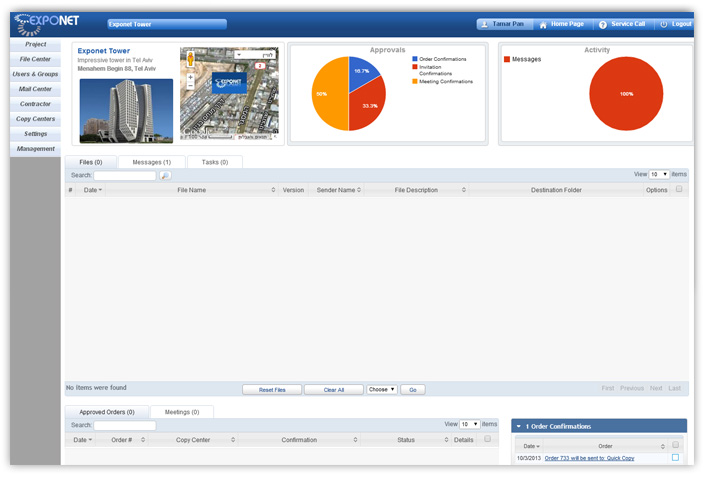Open the Project sidebar menu

point(35,44)
